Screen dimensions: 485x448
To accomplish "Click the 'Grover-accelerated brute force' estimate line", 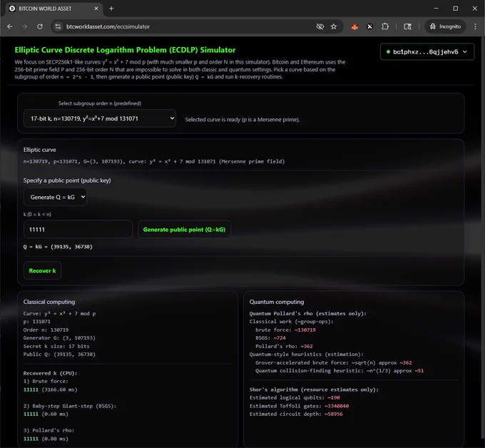I will click(334, 362).
